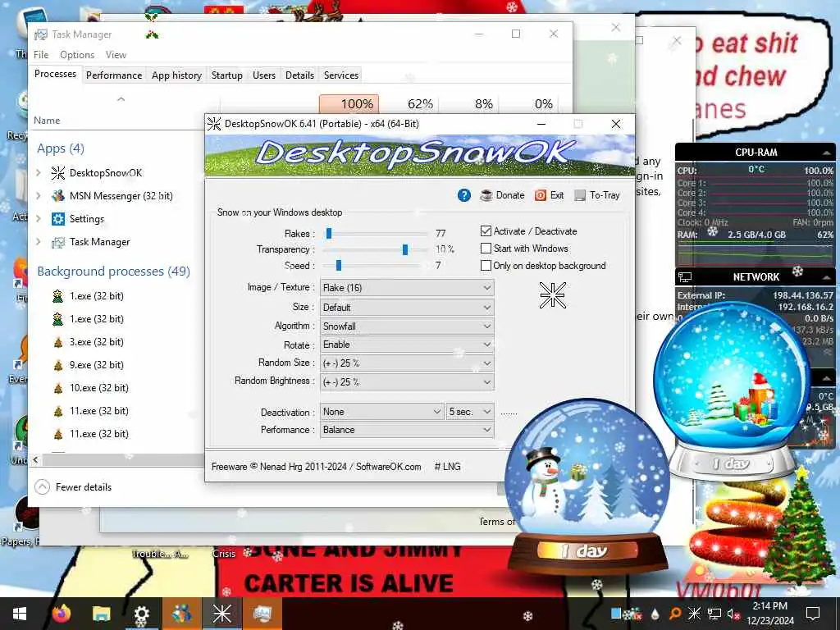Expand the DesktopSnowOK app row arrow
Viewport: 840px width, 630px height.
click(39, 172)
